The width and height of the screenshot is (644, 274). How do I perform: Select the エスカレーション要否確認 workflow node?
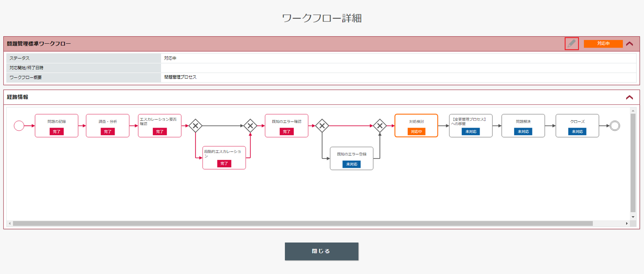click(x=160, y=126)
